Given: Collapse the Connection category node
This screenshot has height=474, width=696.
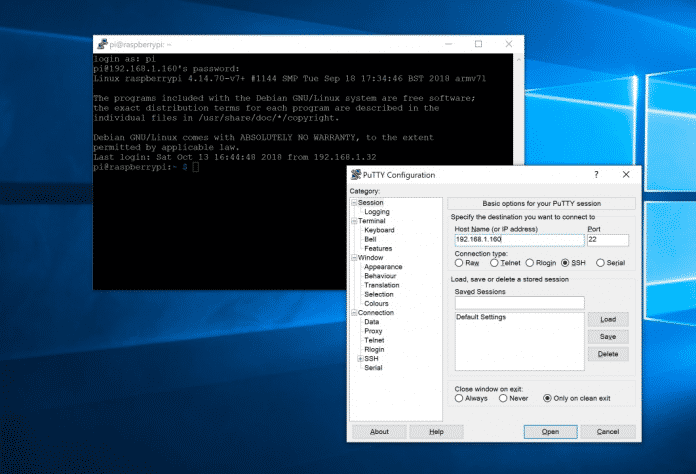Looking at the screenshot, I should point(353,312).
